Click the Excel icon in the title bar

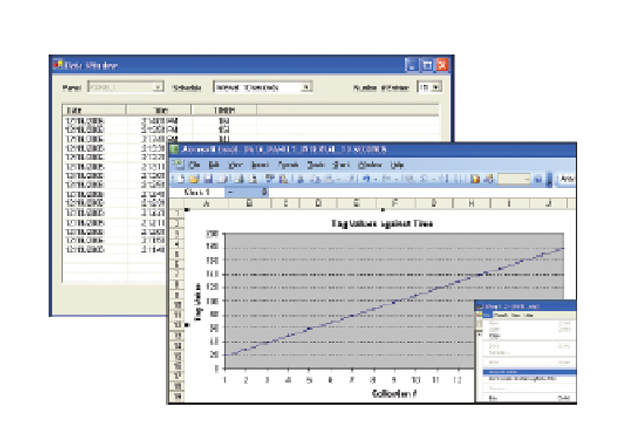pyautogui.click(x=175, y=149)
